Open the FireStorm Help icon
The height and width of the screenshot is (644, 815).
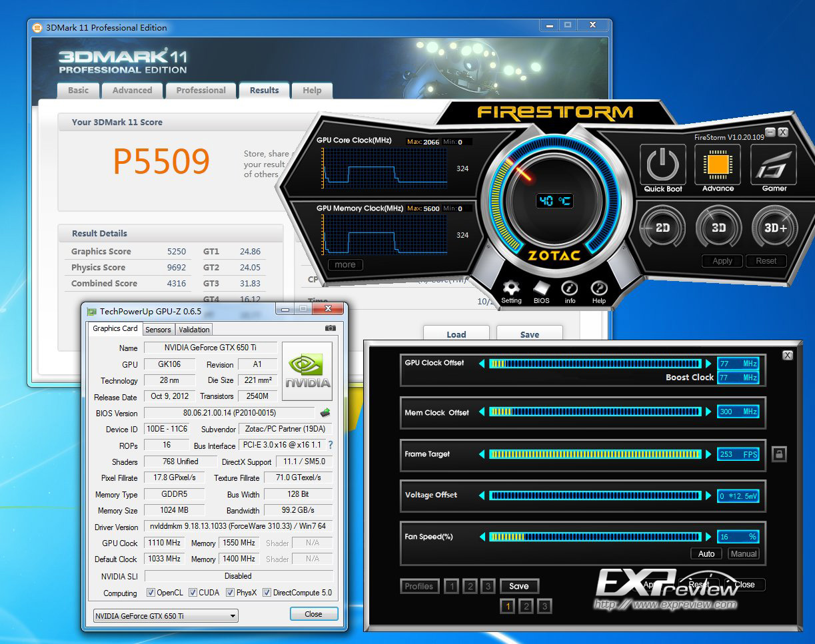pyautogui.click(x=599, y=288)
